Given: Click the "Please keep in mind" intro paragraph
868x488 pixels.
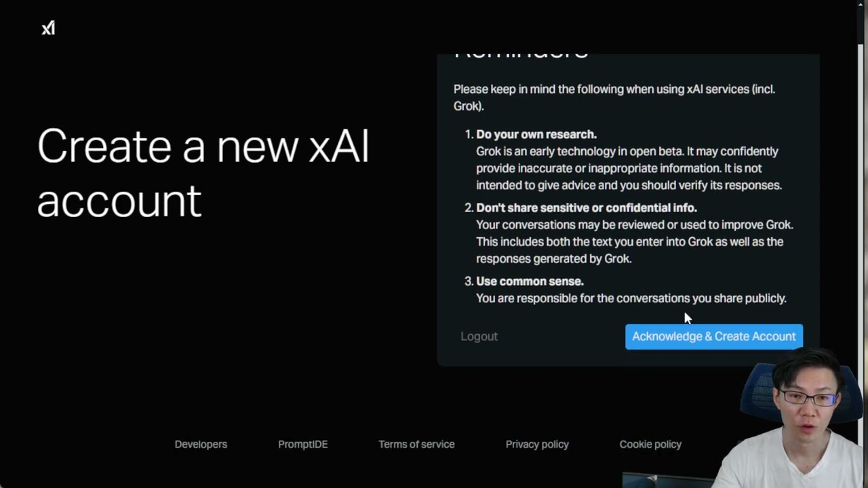Looking at the screenshot, I should pyautogui.click(x=614, y=98).
